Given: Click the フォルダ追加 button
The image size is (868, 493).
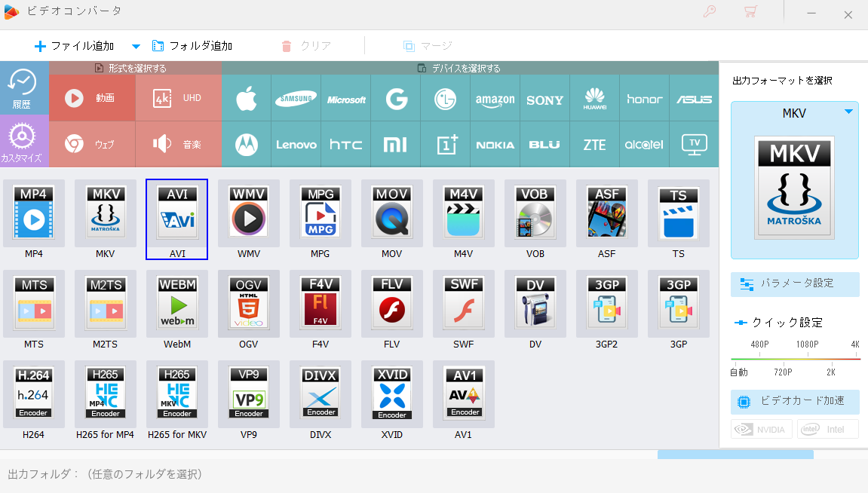Looking at the screenshot, I should click(x=192, y=46).
